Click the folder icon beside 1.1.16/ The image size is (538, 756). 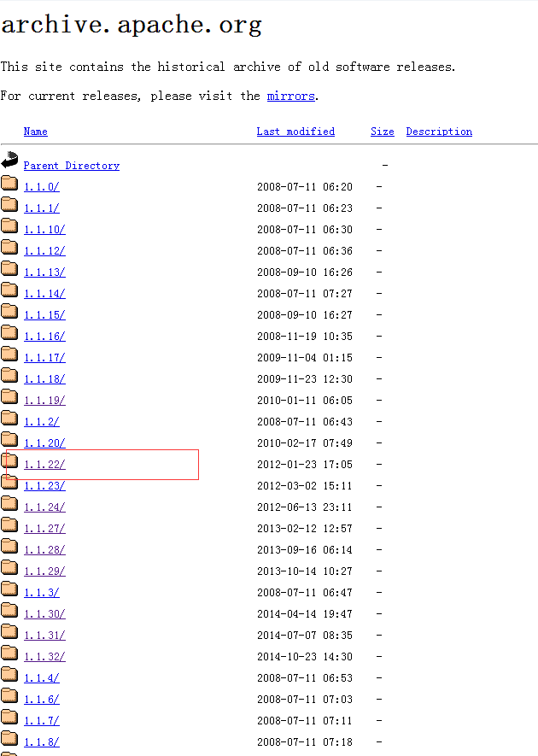tap(9, 332)
